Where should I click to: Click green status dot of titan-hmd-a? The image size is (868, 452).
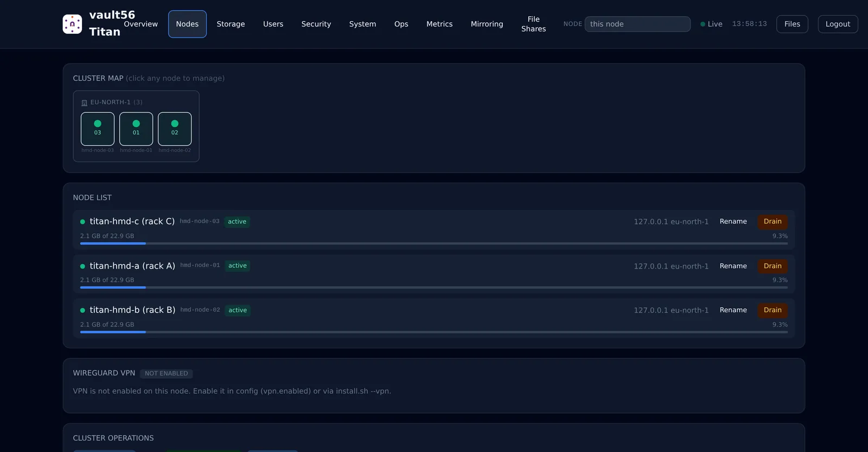(x=82, y=266)
